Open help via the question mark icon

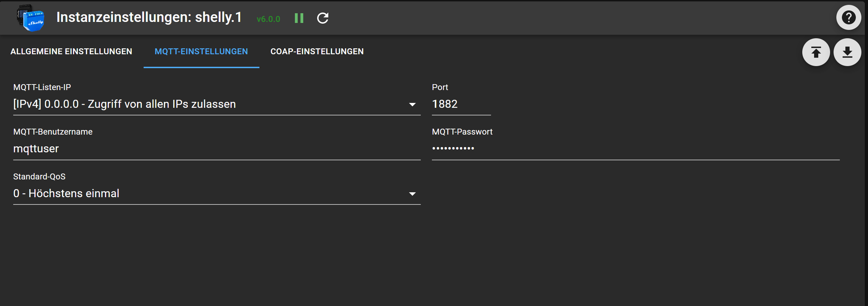(x=849, y=17)
